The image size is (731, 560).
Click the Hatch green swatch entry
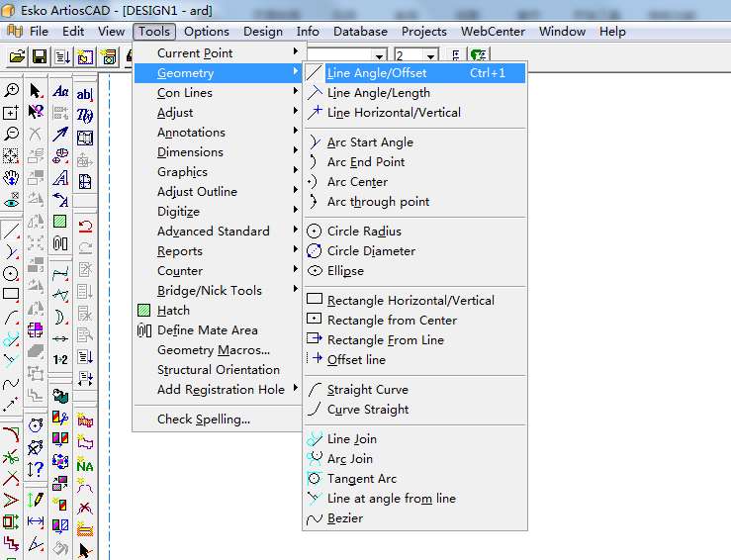(x=172, y=310)
